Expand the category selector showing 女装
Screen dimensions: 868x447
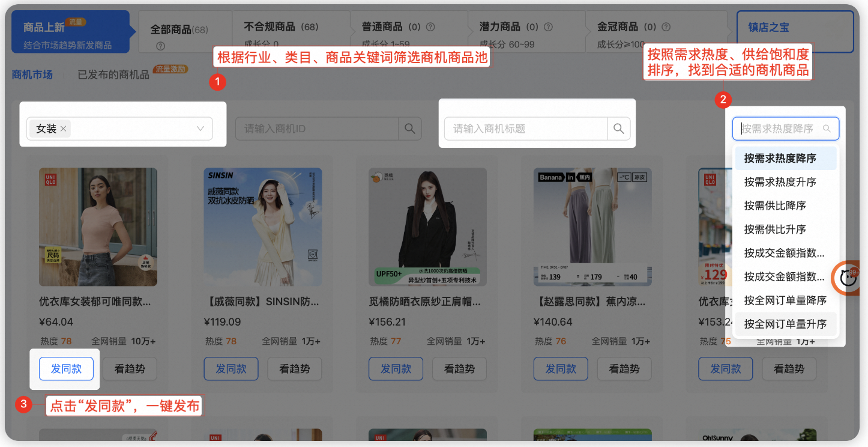pyautogui.click(x=200, y=129)
